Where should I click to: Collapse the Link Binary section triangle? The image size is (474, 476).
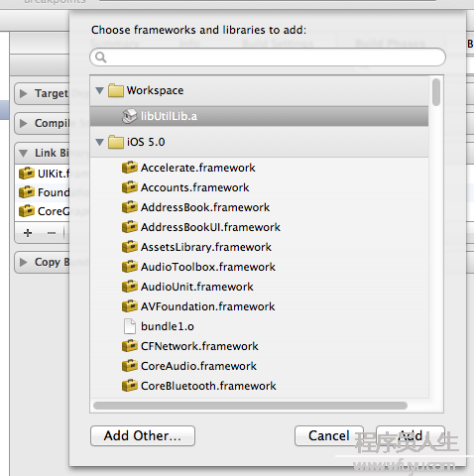point(23,153)
